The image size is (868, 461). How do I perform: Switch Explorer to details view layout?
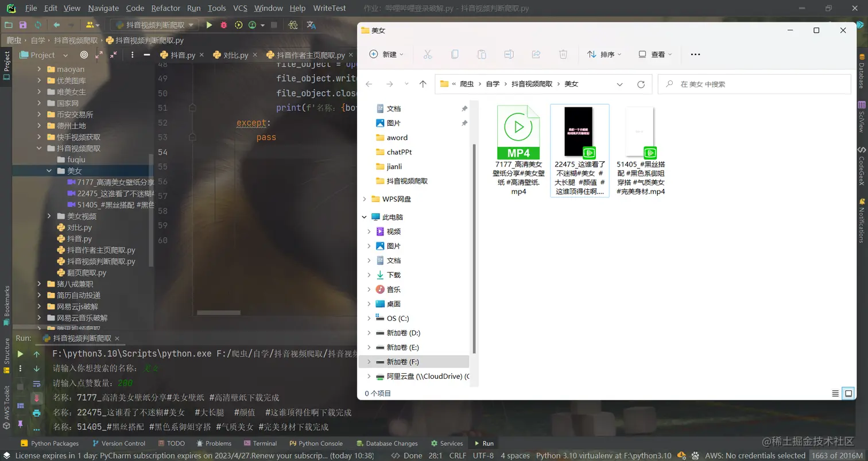(x=835, y=393)
